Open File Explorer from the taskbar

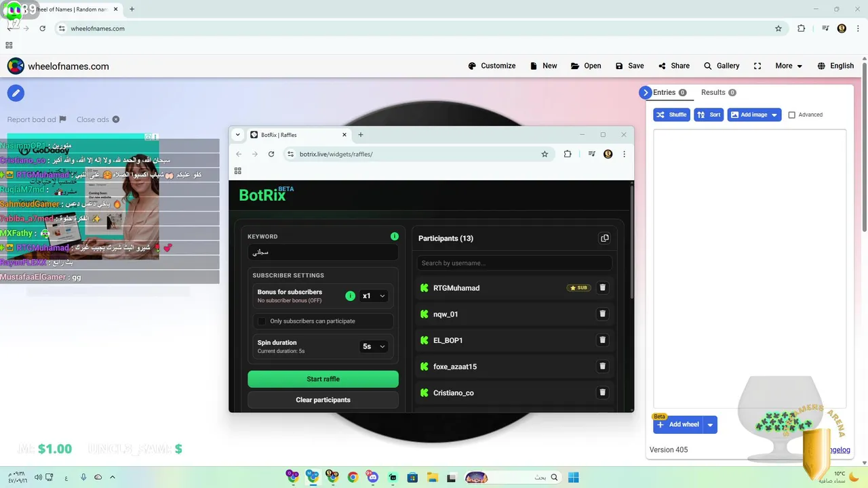(x=432, y=477)
